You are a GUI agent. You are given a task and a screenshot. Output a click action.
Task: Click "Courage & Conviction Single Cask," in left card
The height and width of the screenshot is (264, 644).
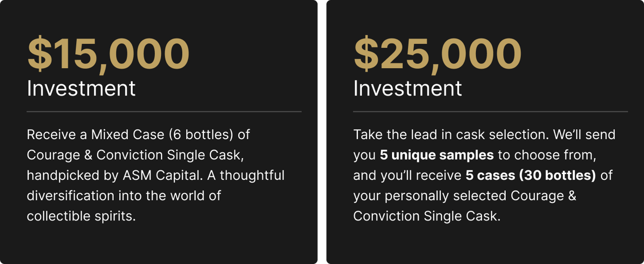click(x=135, y=155)
